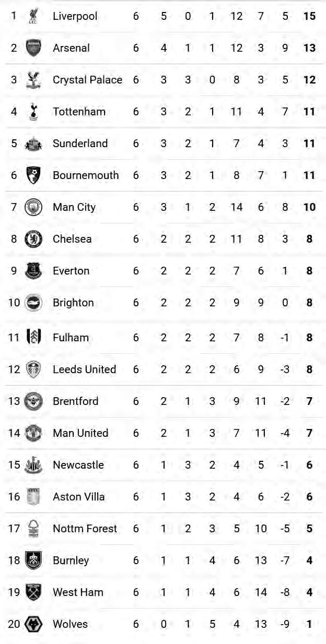The height and width of the screenshot is (644, 326).
Task: Click the Fulham club crest
Action: 33,337
